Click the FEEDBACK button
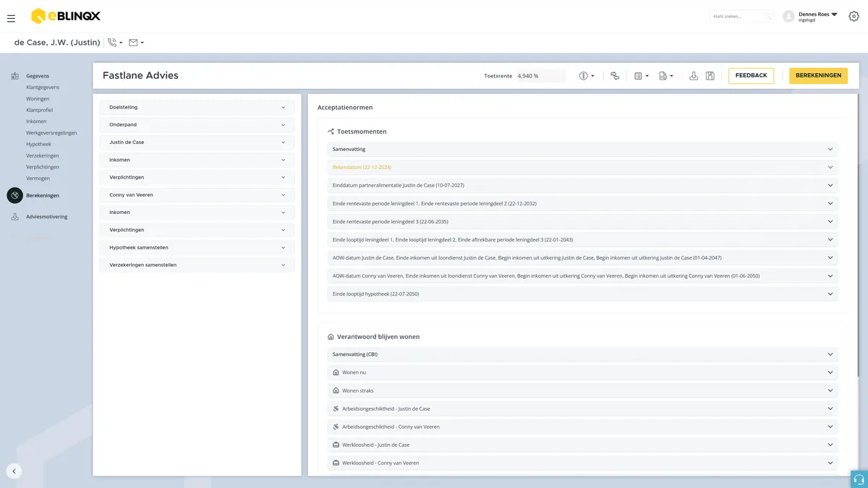 tap(751, 76)
